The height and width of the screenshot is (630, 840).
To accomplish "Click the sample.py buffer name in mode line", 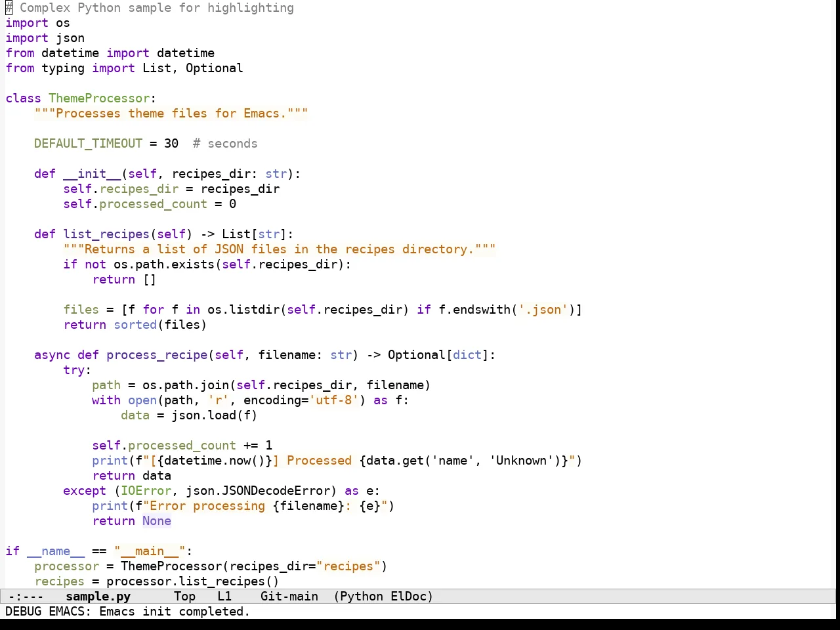I will pyautogui.click(x=98, y=597).
